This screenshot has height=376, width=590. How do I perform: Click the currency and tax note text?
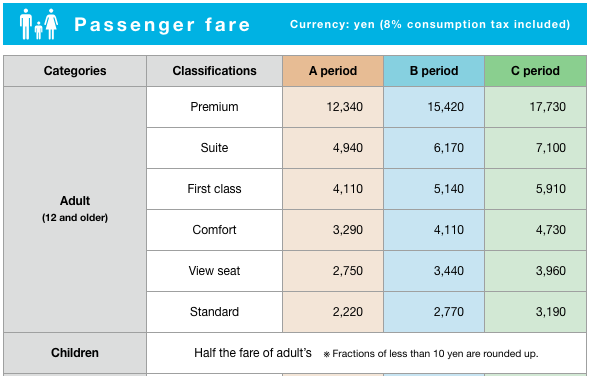(x=430, y=24)
